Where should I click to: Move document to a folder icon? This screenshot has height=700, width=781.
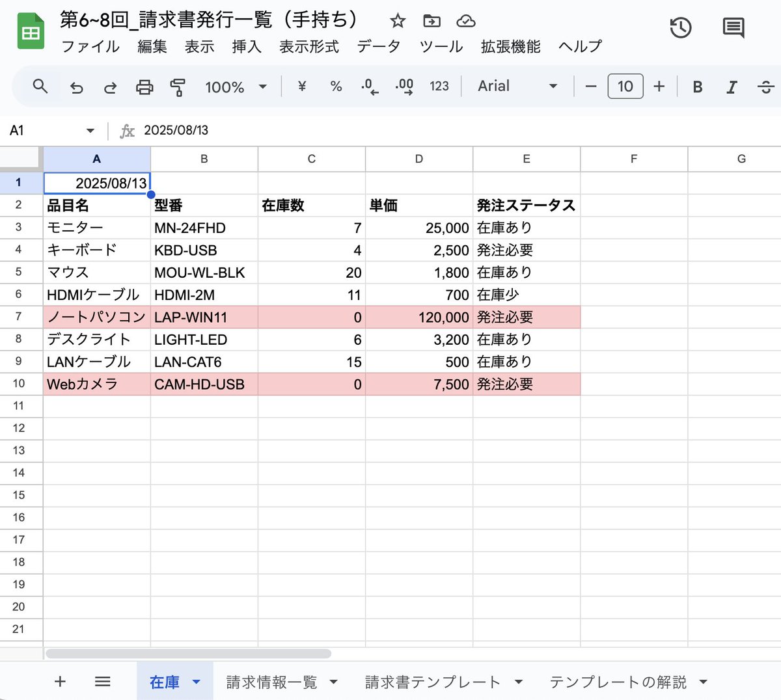pos(432,21)
